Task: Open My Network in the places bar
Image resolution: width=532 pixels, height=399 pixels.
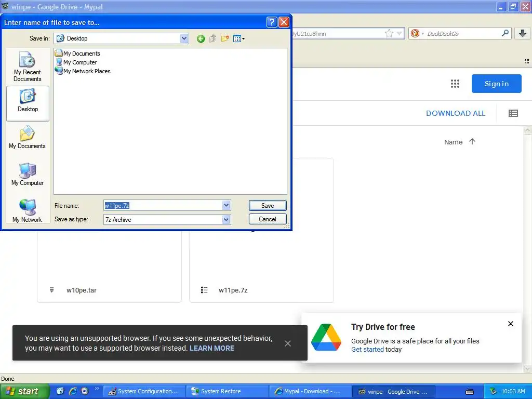Action: click(27, 211)
